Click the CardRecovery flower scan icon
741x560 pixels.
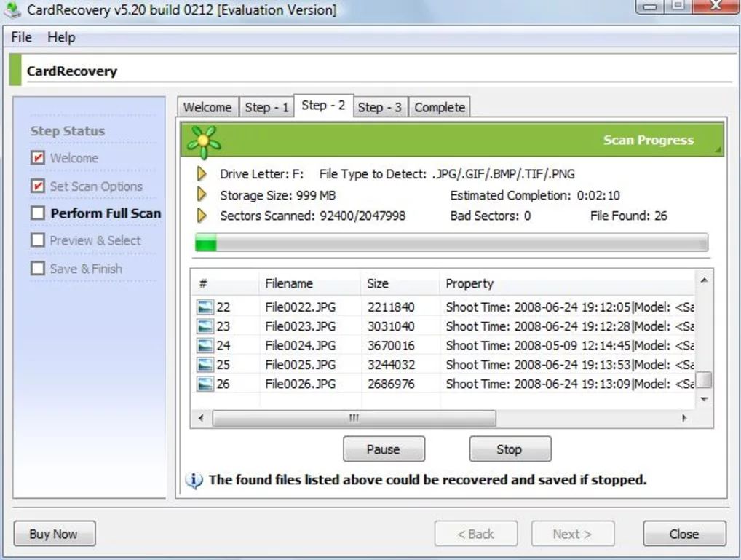(x=203, y=138)
